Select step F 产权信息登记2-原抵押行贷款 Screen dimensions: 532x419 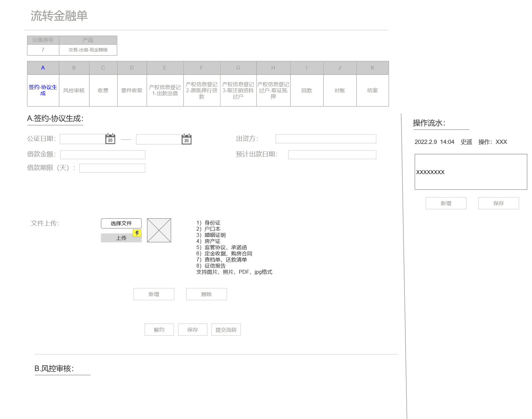(x=202, y=90)
